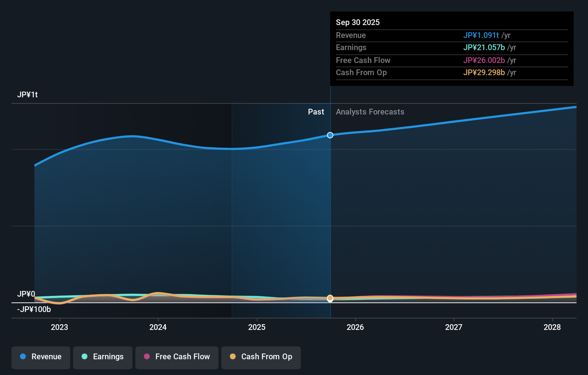Image resolution: width=588 pixels, height=375 pixels.
Task: Click the JP¥26.002b free cash flow figure
Action: click(484, 60)
